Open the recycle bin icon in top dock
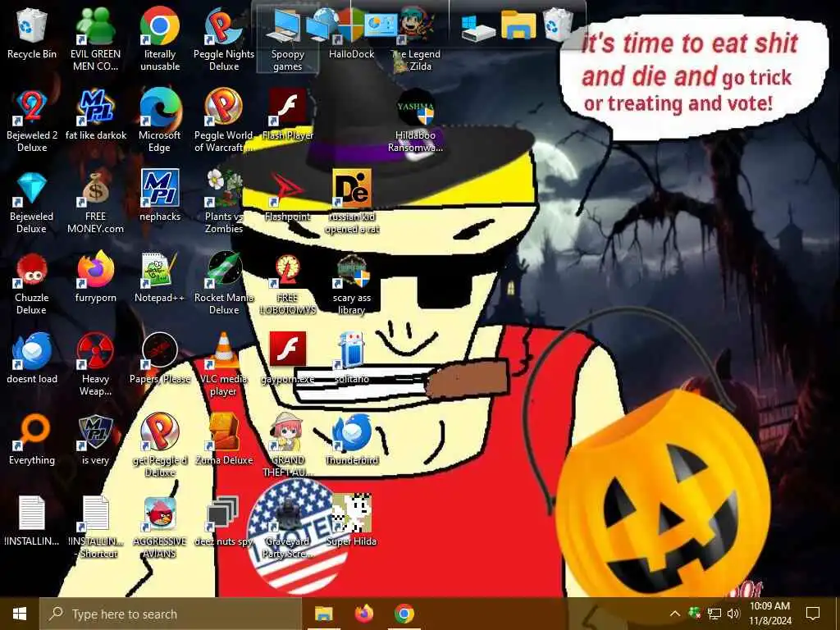This screenshot has width=840, height=630. click(557, 25)
